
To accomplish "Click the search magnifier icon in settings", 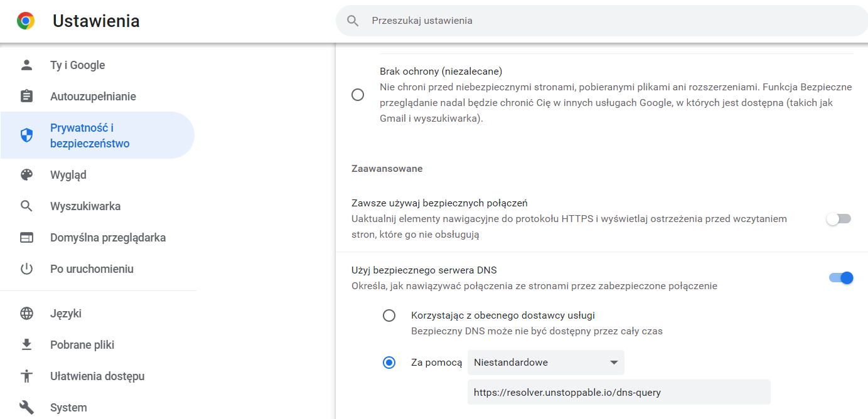I will pos(353,21).
